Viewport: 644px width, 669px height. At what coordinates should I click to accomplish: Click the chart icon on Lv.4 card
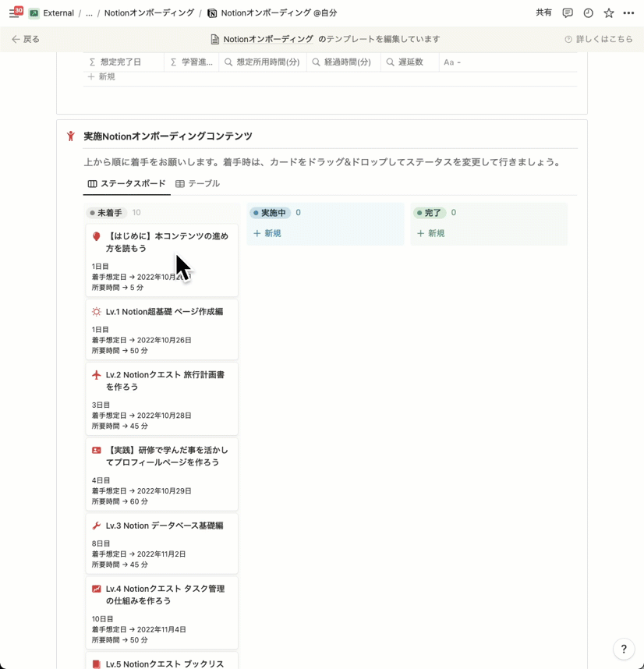pos(97,589)
